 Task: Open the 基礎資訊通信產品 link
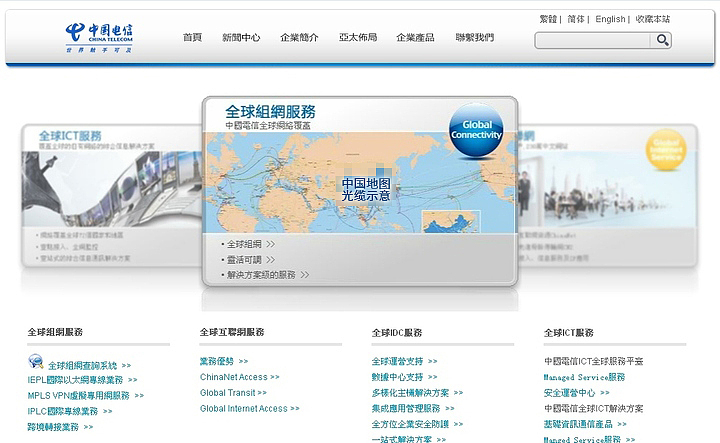pos(578,424)
